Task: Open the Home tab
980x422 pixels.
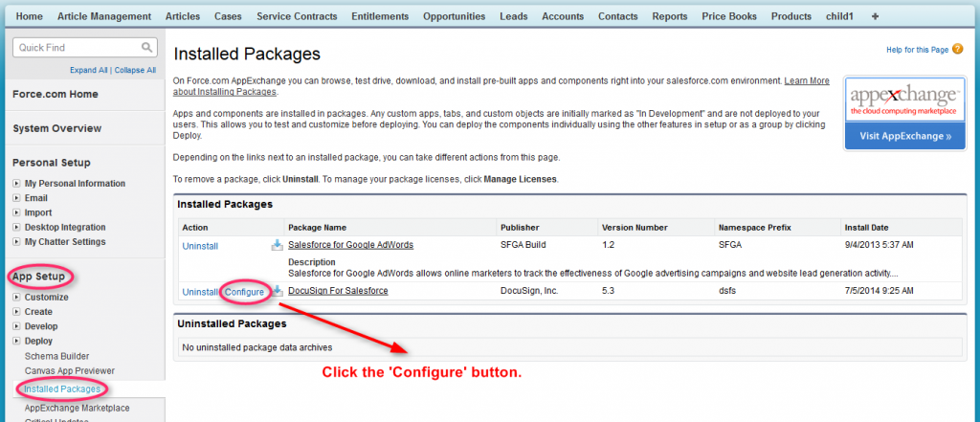Action: point(30,17)
